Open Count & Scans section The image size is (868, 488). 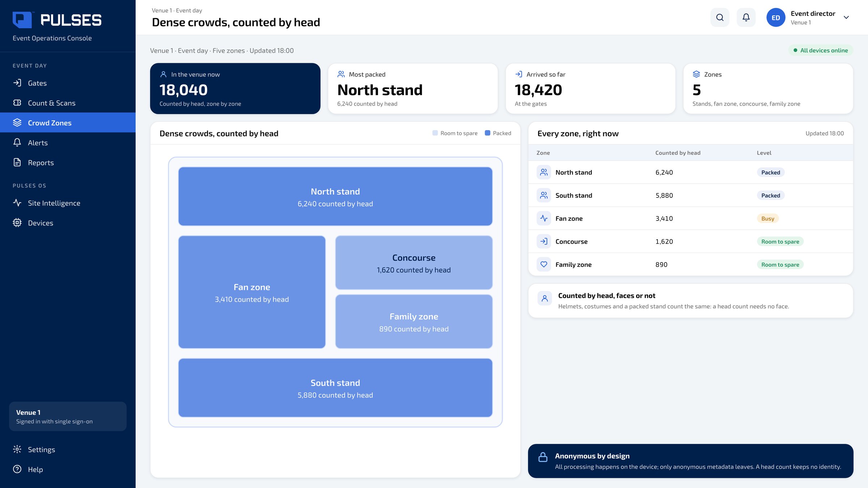(68, 103)
